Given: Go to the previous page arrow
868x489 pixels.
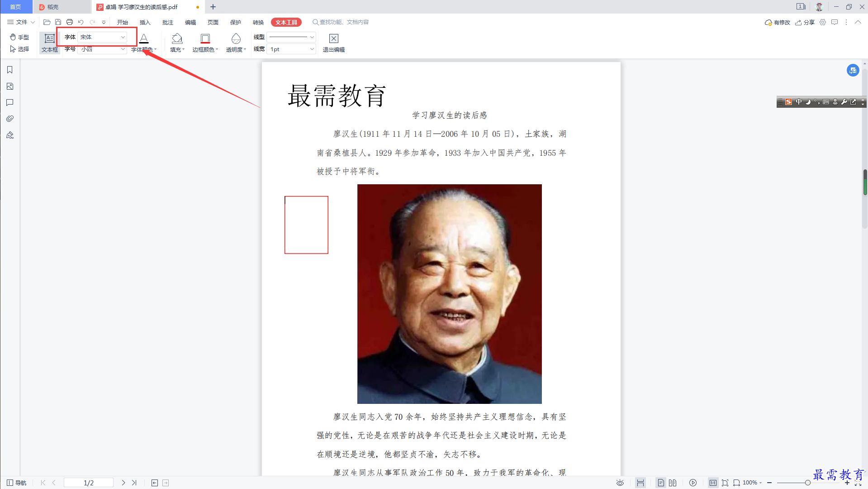Looking at the screenshot, I should 54,483.
